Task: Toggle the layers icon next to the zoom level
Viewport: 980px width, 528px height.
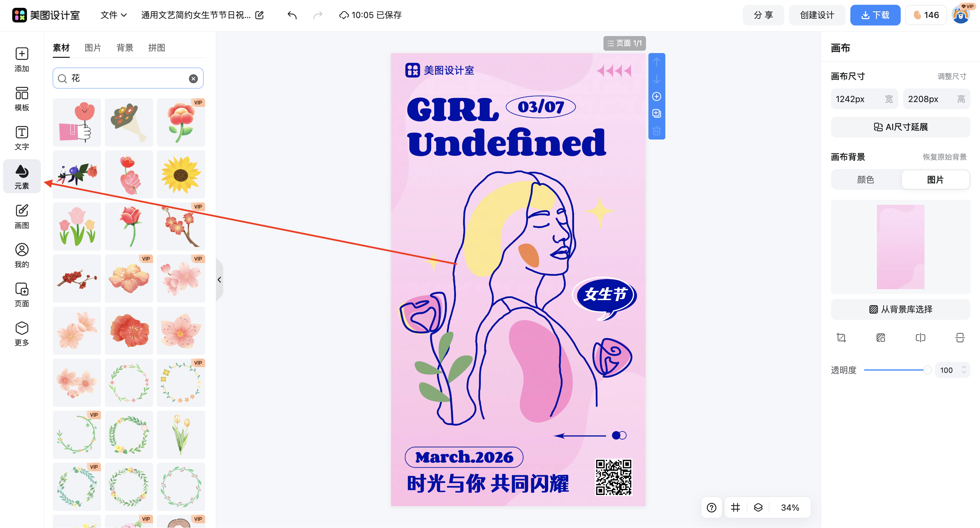Action: [x=758, y=507]
